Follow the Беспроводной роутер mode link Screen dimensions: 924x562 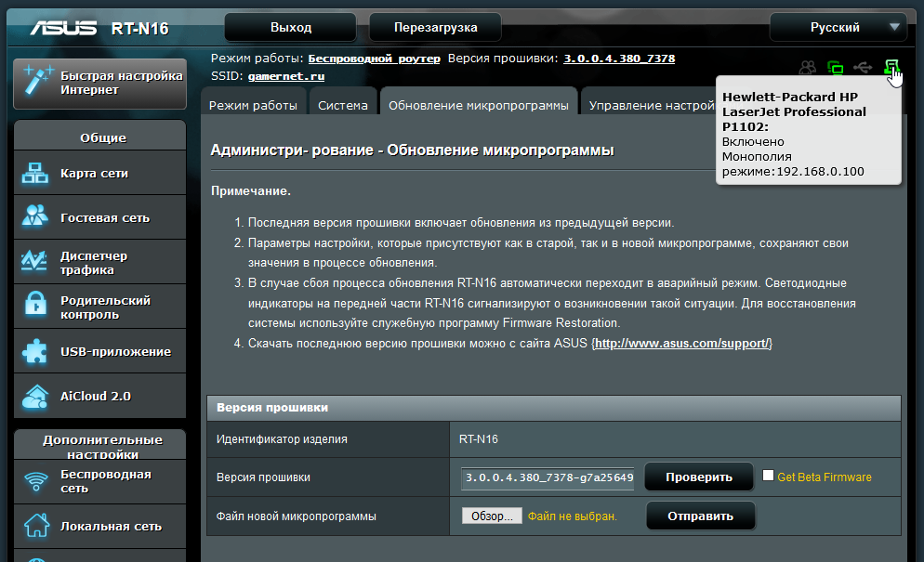pyautogui.click(x=375, y=59)
